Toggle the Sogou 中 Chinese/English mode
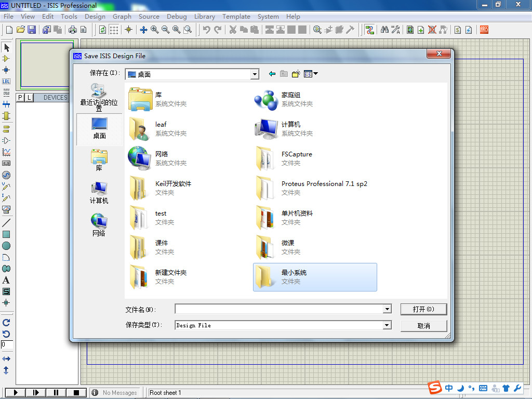The height and width of the screenshot is (399, 532). (x=449, y=388)
